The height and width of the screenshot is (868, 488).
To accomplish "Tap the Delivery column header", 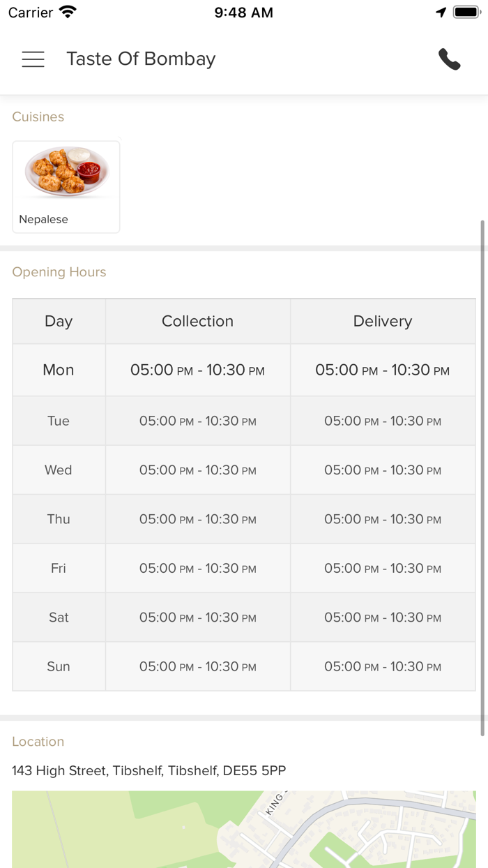I will click(382, 321).
